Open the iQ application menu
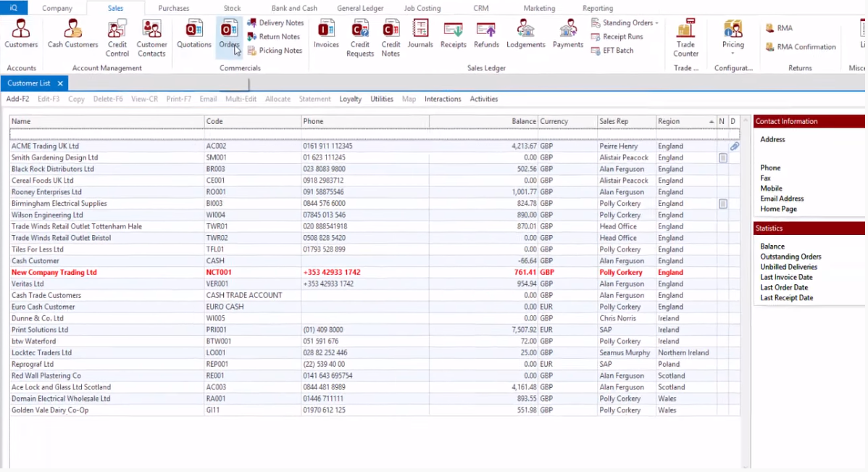This screenshot has width=868, height=472. [x=13, y=8]
